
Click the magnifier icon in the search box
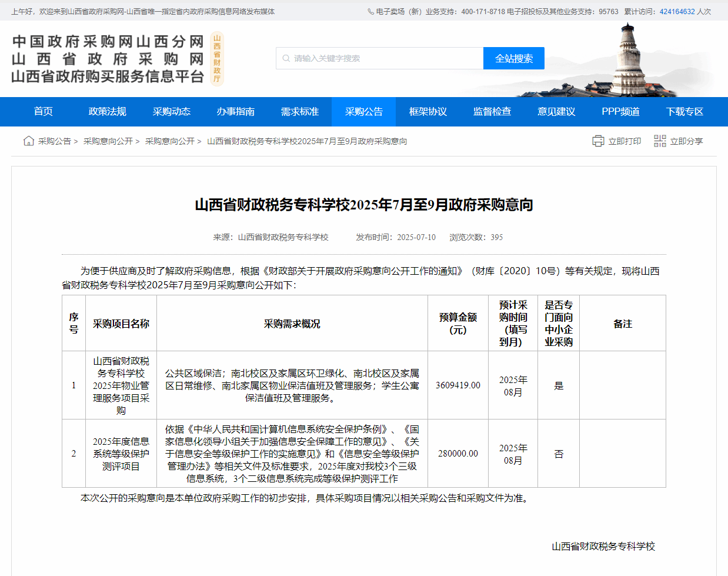coord(286,58)
